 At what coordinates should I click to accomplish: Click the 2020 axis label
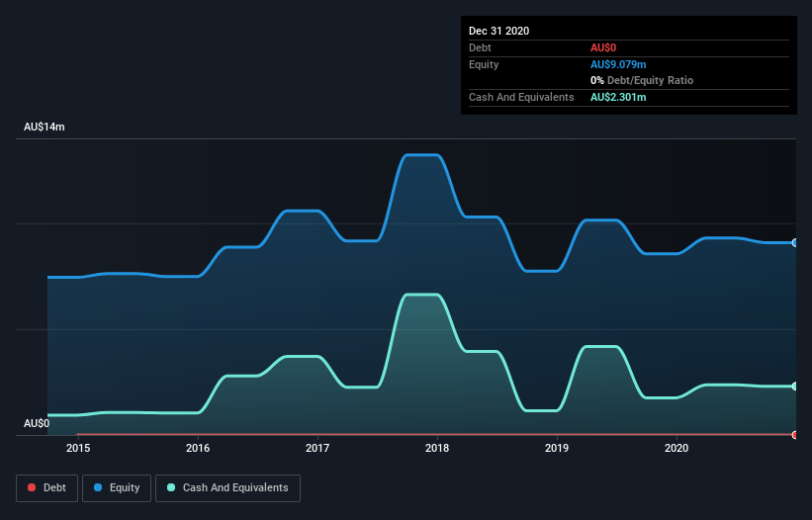pyautogui.click(x=677, y=448)
